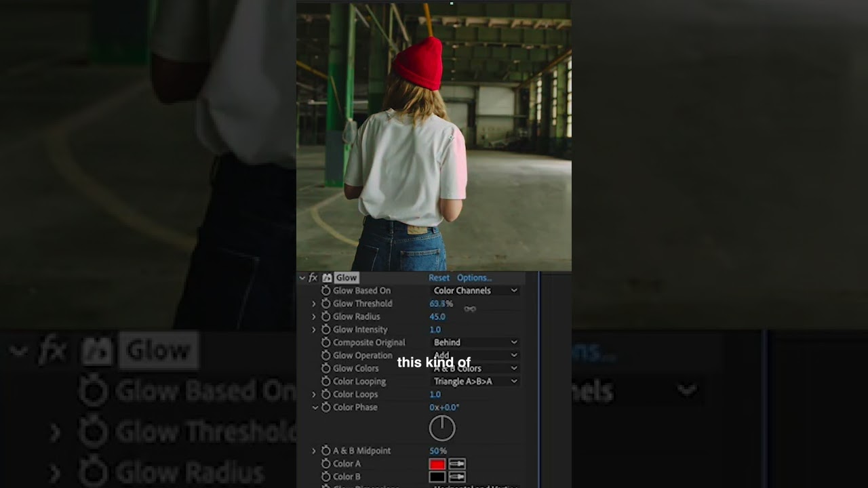The width and height of the screenshot is (868, 488).
Task: Open the Glow Operation Add dropdown
Action: coord(475,355)
